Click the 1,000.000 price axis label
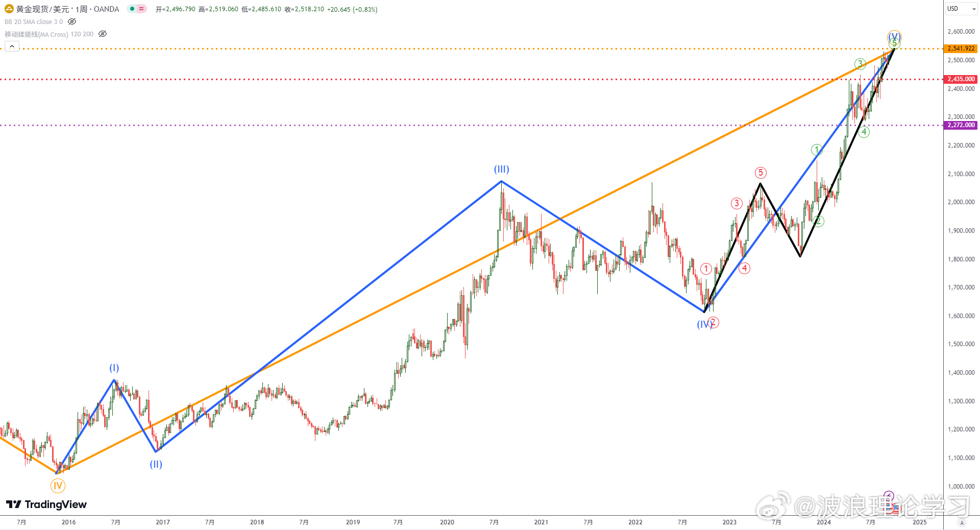 [961, 487]
